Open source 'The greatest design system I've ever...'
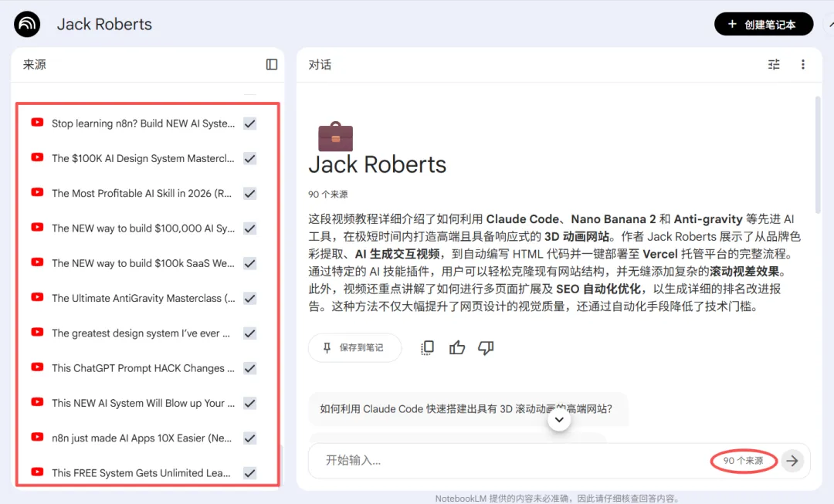This screenshot has width=834, height=504. tap(141, 333)
